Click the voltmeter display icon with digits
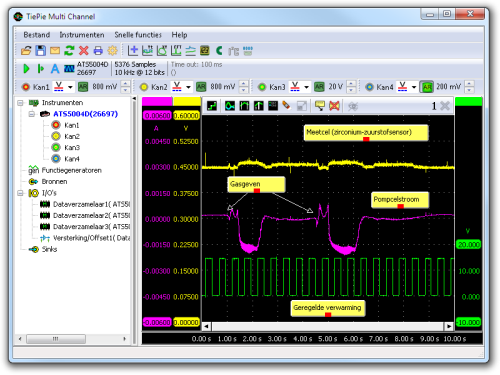 204,51
